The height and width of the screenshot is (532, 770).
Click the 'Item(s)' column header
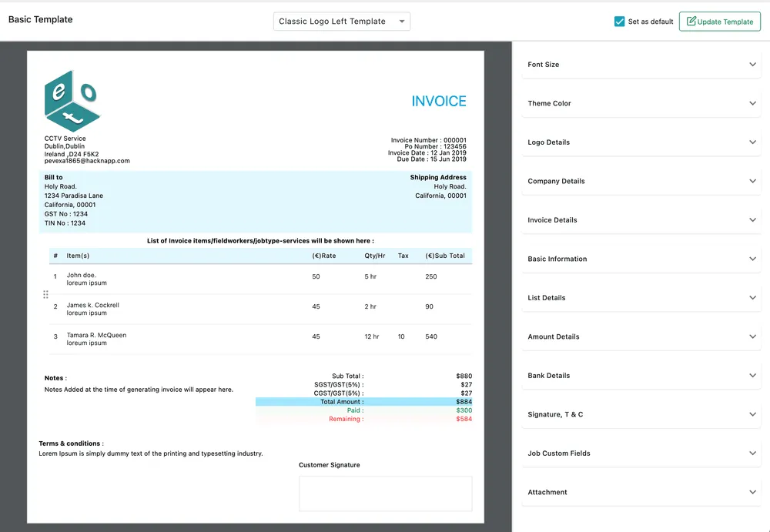click(x=78, y=256)
